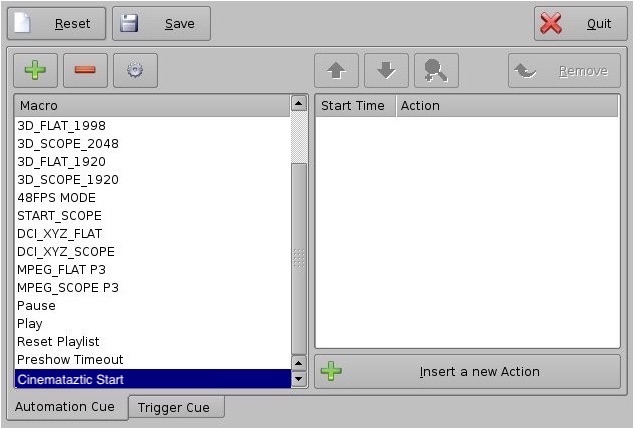
Task: Quit the application
Action: (x=581, y=23)
